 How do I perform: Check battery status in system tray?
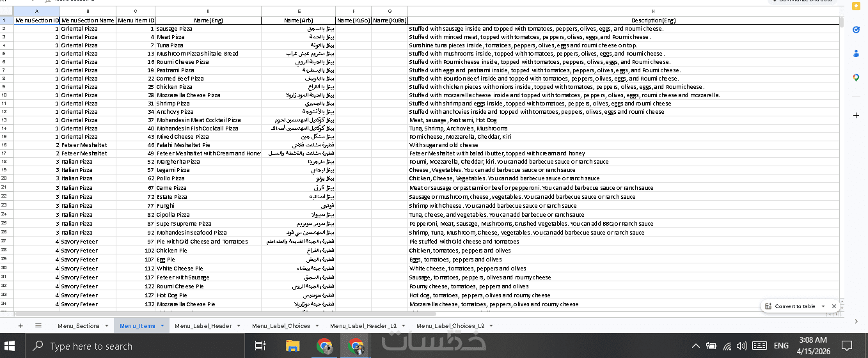(x=712, y=346)
